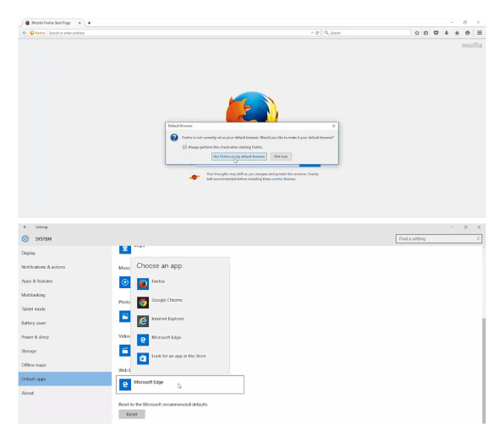
Task: Click the Firefox chat bubble icon
Action: click(x=468, y=33)
